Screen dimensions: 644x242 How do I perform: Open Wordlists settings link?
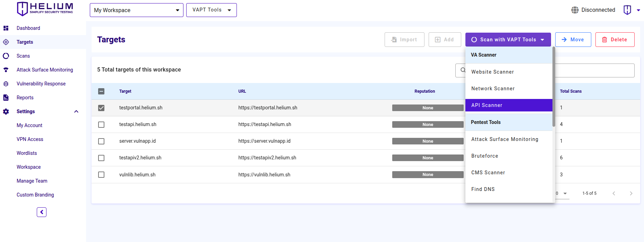click(x=27, y=153)
